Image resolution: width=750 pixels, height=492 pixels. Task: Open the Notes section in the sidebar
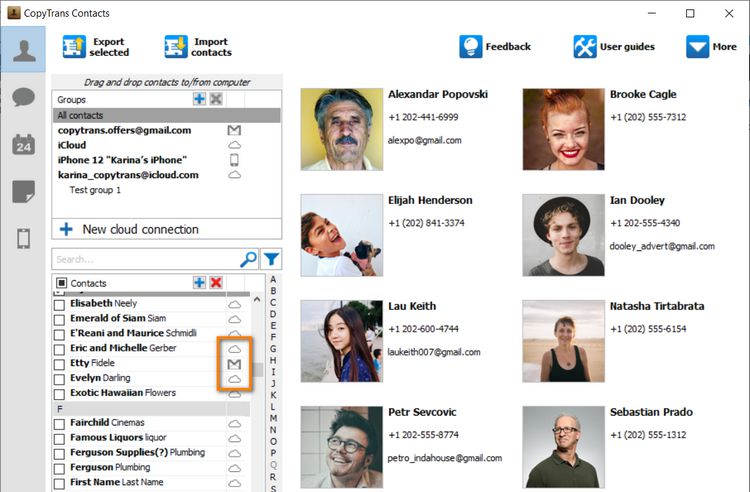tap(23, 192)
